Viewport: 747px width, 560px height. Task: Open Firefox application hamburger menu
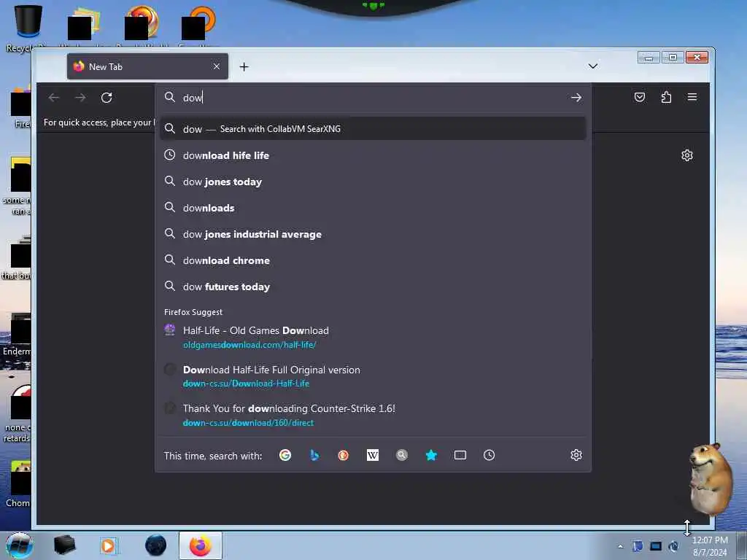coord(692,97)
